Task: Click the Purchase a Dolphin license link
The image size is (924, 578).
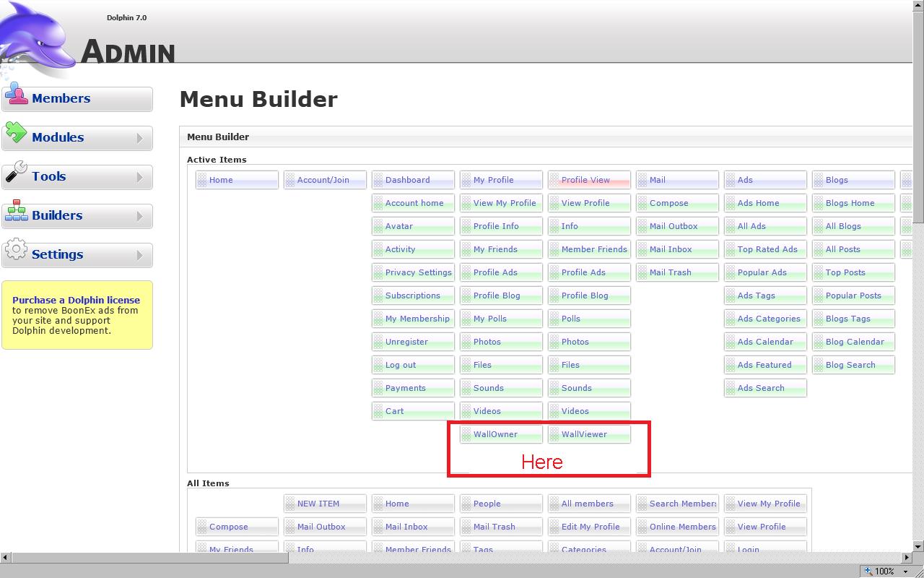Action: click(x=76, y=300)
